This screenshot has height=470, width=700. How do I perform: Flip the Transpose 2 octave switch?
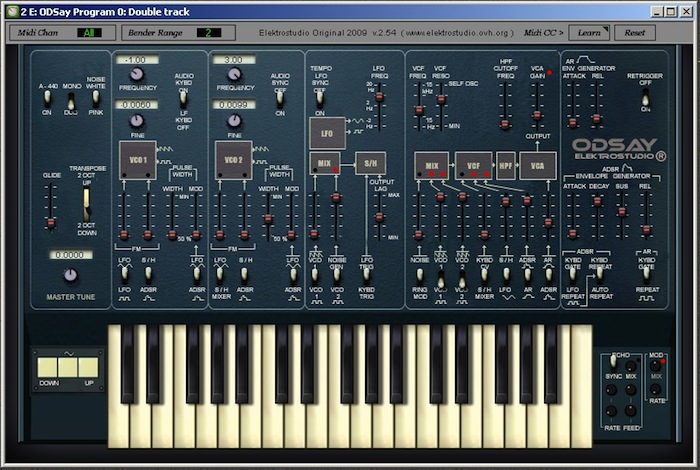coord(87,205)
